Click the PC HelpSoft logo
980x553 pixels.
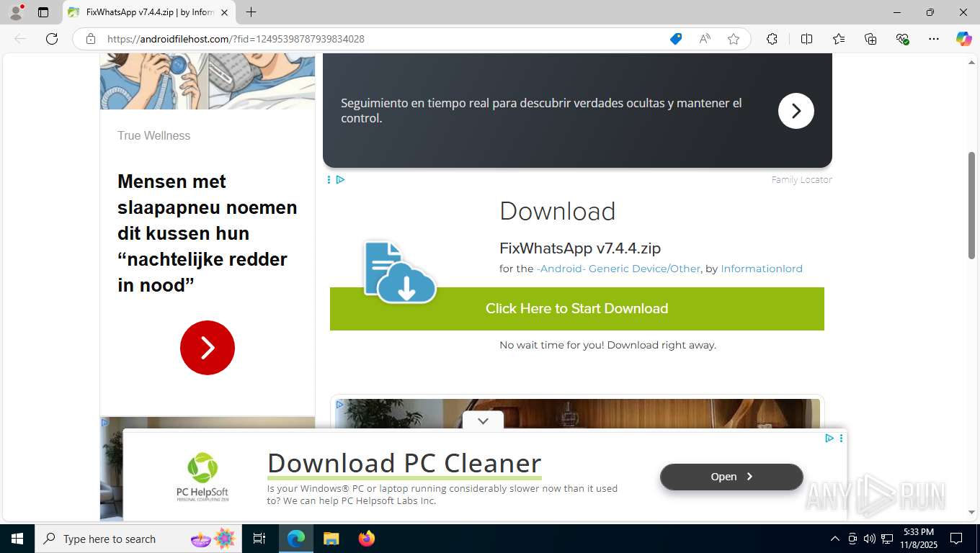(202, 477)
